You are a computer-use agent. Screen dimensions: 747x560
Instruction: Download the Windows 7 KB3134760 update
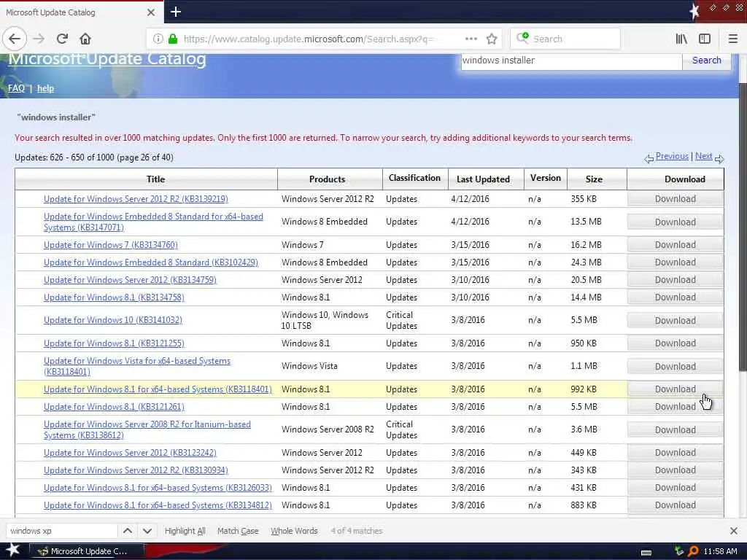675,245
